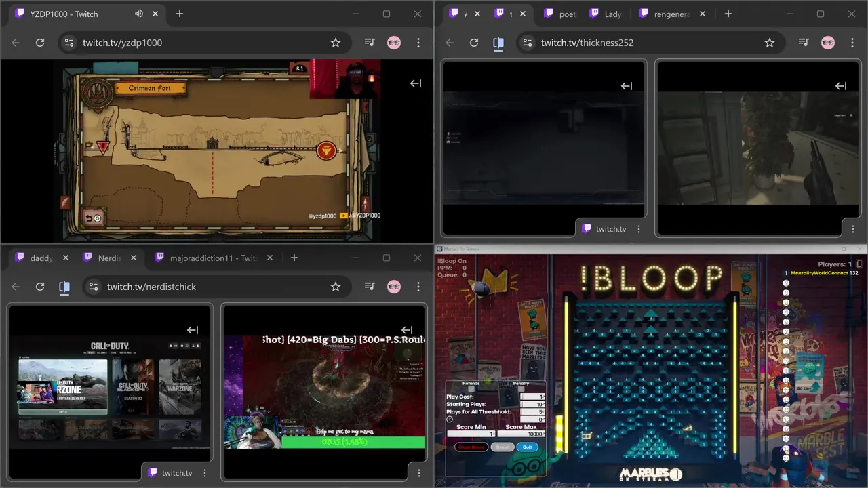868x488 pixels.
Task: Collapse the yzdp1000 stream chat arrow
Action: coord(416,83)
